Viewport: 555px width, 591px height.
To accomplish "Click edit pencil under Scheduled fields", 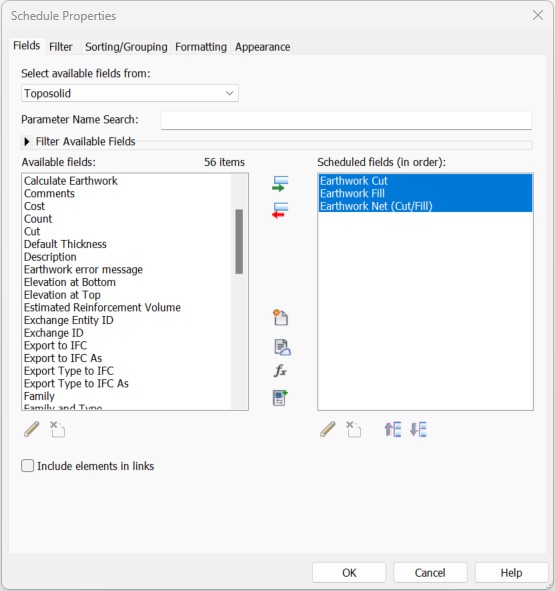I will click(x=328, y=429).
